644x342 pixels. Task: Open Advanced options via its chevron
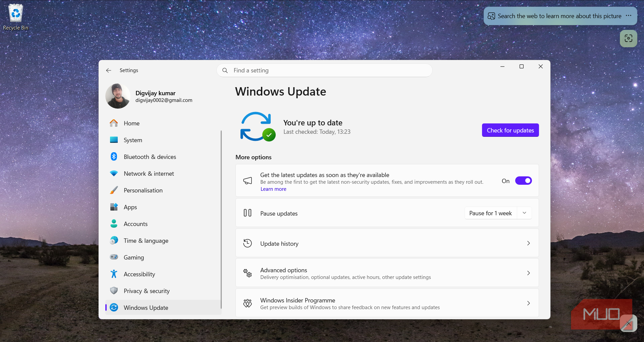[x=529, y=273]
